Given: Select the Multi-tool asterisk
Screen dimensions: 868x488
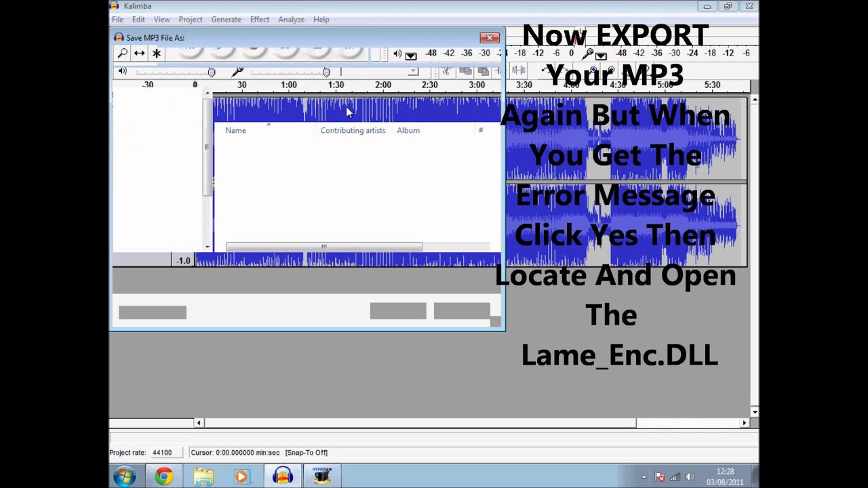Looking at the screenshot, I should [157, 53].
